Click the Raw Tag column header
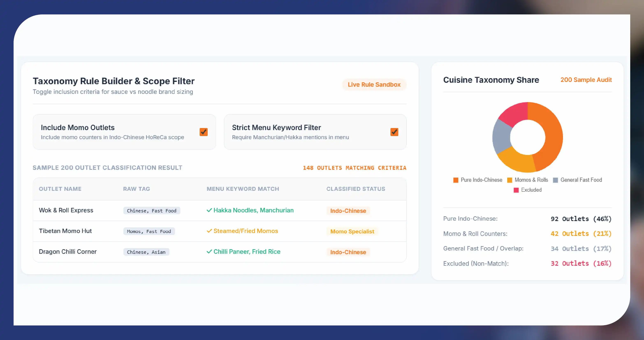This screenshot has width=644, height=340. click(137, 189)
